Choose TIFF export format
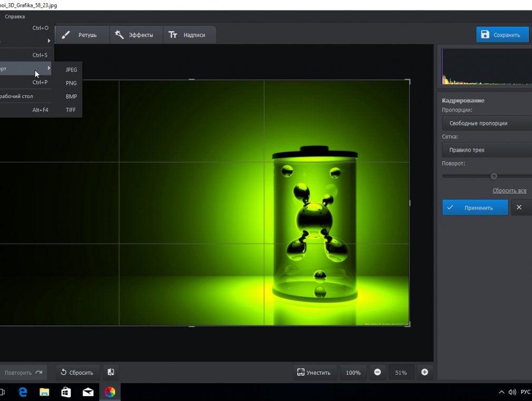The width and height of the screenshot is (532, 401). pos(71,110)
